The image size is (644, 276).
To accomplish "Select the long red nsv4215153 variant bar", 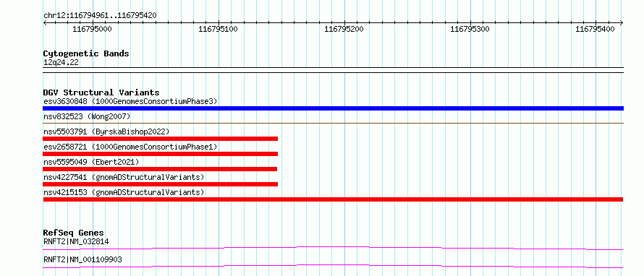I will pyautogui.click(x=333, y=199).
